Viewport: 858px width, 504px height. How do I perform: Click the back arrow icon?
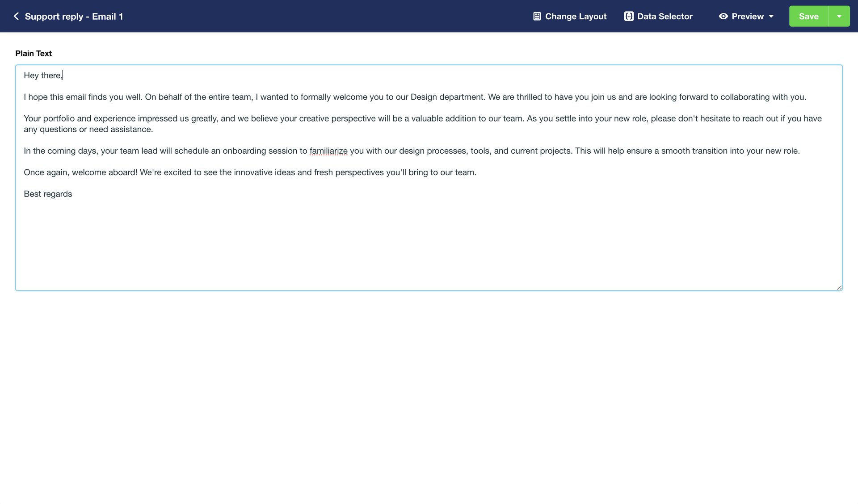[x=16, y=17]
